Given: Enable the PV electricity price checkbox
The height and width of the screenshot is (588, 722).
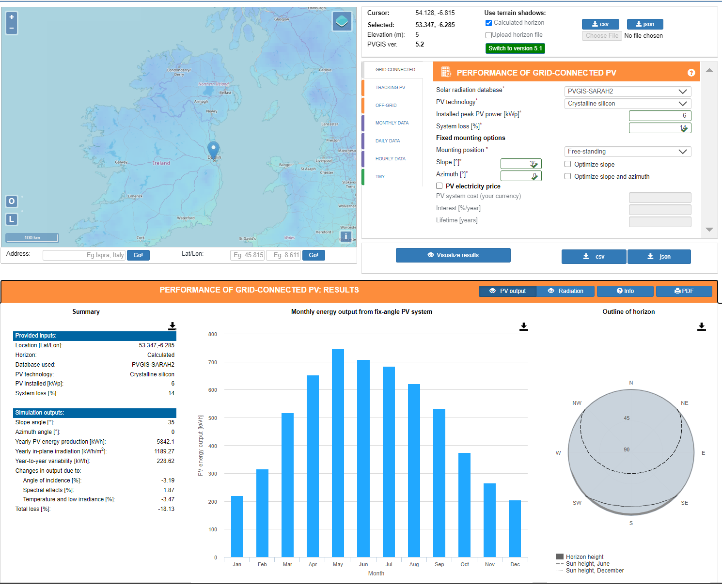Looking at the screenshot, I should (439, 186).
